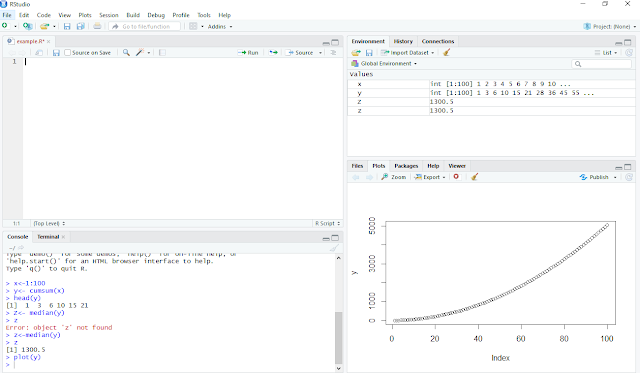The width and height of the screenshot is (640, 373).
Task: Switch to the Connections tab
Action: coord(438,41)
